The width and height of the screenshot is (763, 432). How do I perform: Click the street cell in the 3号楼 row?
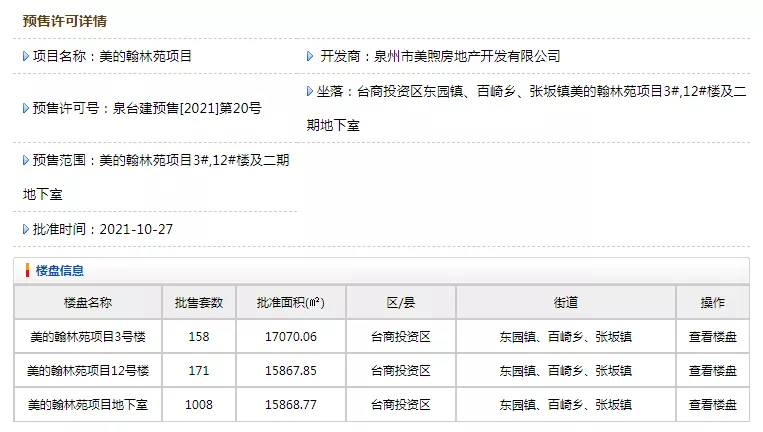565,337
